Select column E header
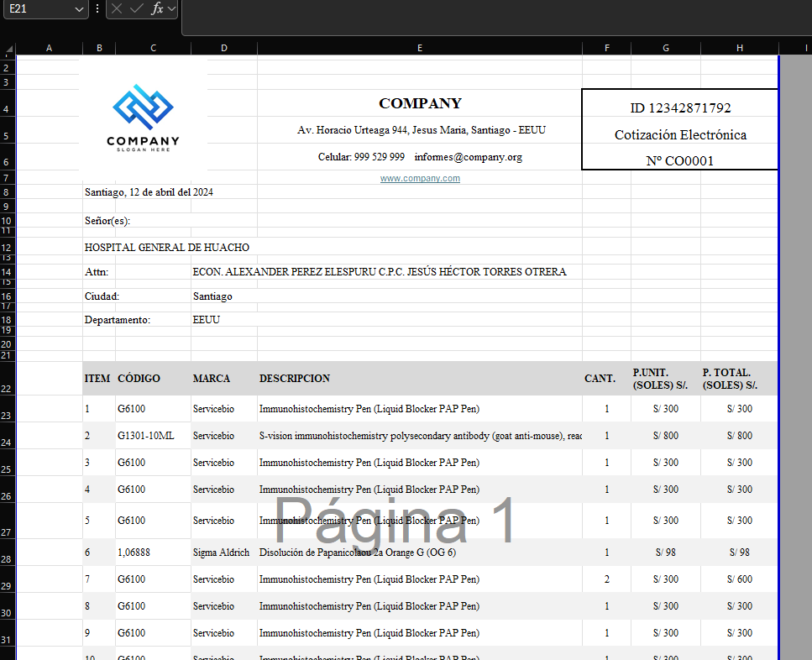 (x=420, y=48)
